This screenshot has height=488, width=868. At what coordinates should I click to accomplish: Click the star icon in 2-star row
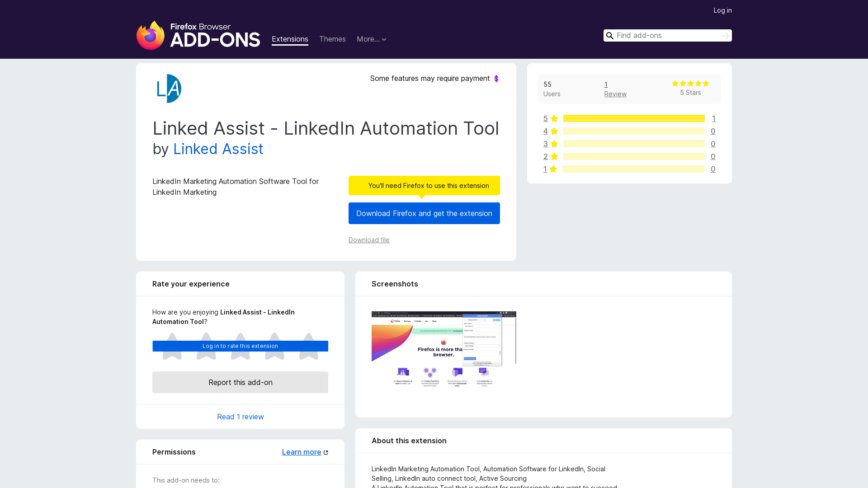tap(554, 156)
